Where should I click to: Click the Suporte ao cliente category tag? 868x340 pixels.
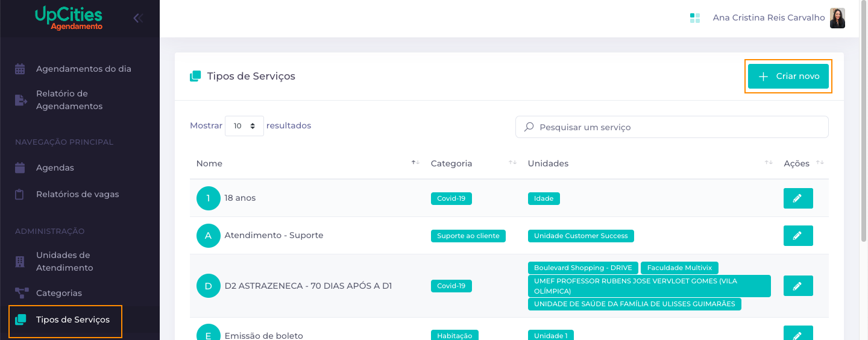pyautogui.click(x=468, y=236)
